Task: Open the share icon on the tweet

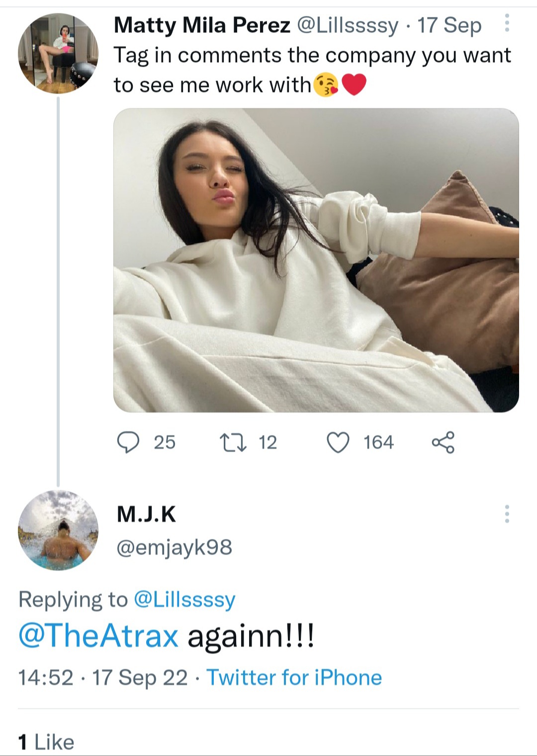Action: pyautogui.click(x=443, y=442)
